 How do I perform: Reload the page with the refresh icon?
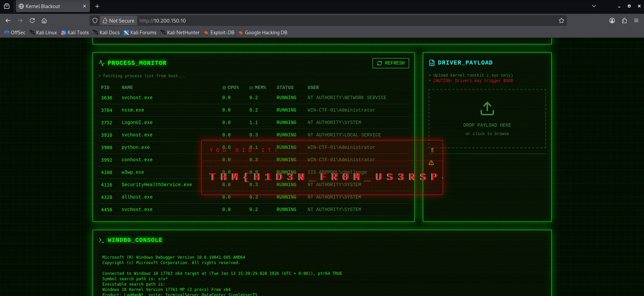tap(32, 20)
